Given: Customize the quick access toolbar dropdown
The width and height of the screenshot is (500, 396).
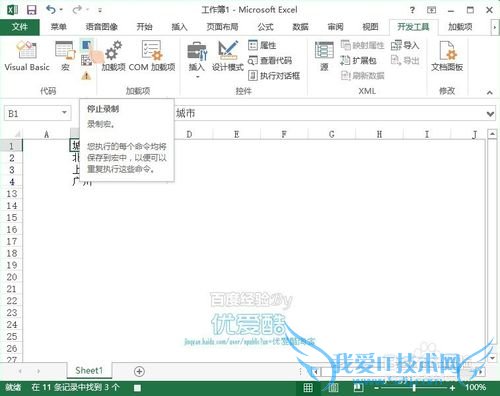Looking at the screenshot, I should (x=100, y=10).
